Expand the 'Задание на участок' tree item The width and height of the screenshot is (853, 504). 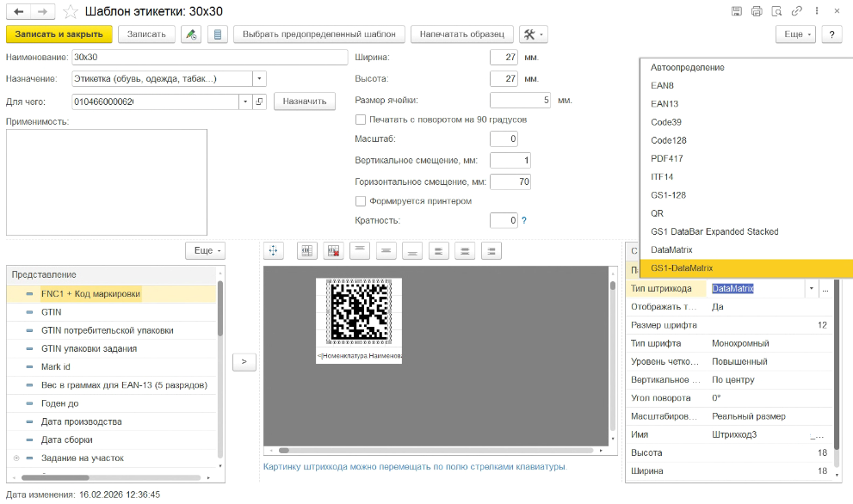(x=16, y=458)
